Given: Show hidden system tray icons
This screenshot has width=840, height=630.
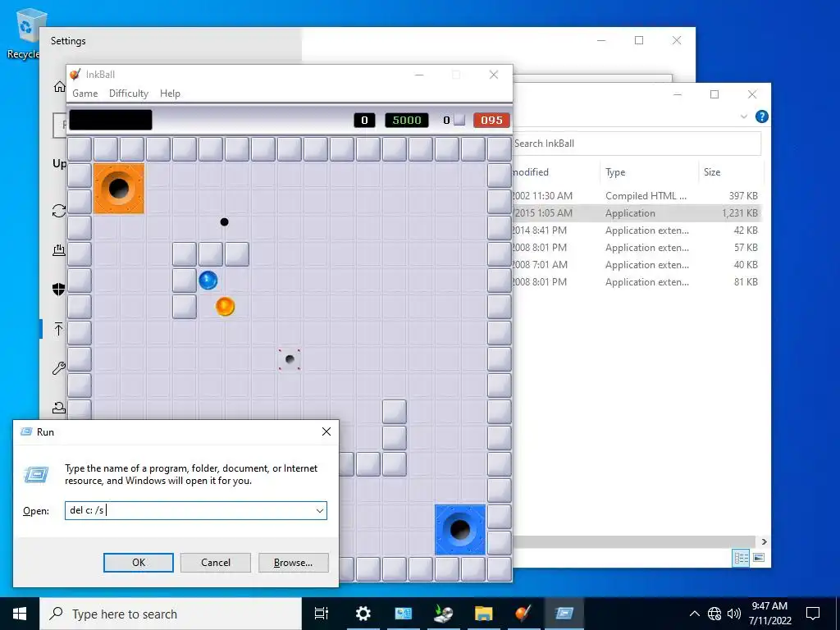Looking at the screenshot, I should tap(694, 614).
